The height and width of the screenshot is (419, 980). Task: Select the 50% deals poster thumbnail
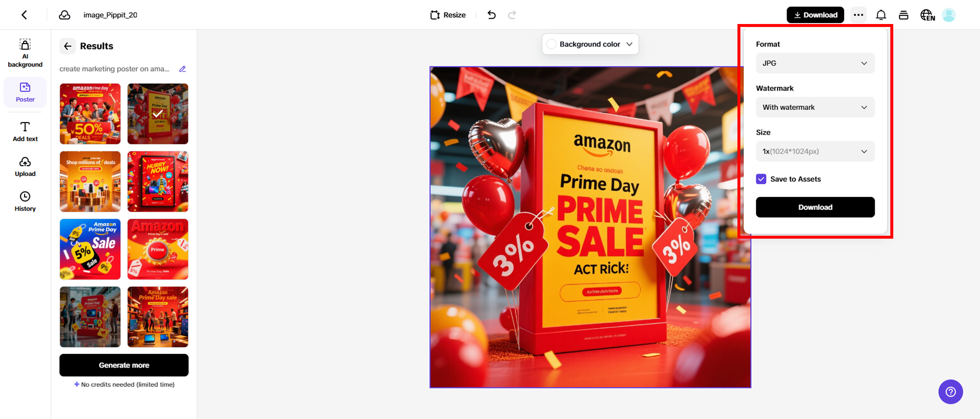pyautogui.click(x=90, y=114)
